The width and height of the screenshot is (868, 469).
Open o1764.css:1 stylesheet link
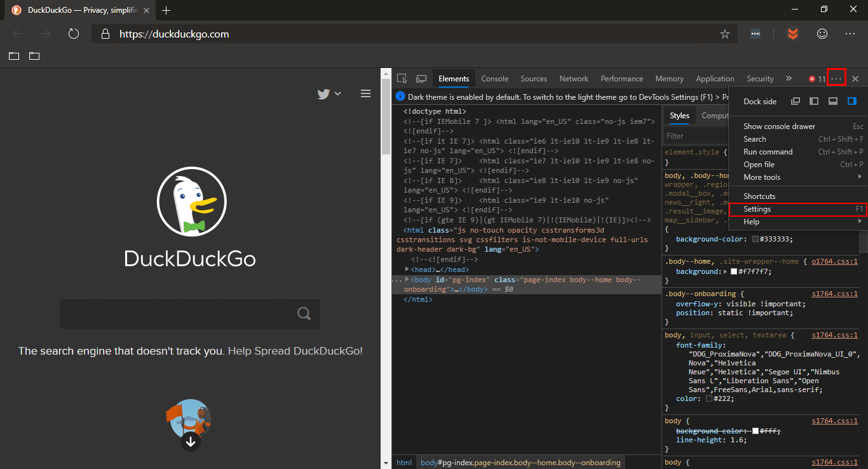coord(835,261)
